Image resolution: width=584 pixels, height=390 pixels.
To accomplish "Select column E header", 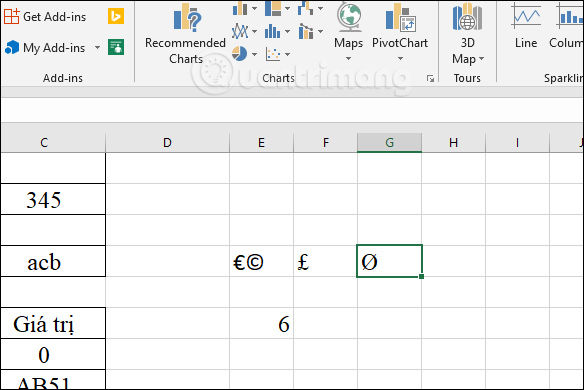I will (261, 143).
